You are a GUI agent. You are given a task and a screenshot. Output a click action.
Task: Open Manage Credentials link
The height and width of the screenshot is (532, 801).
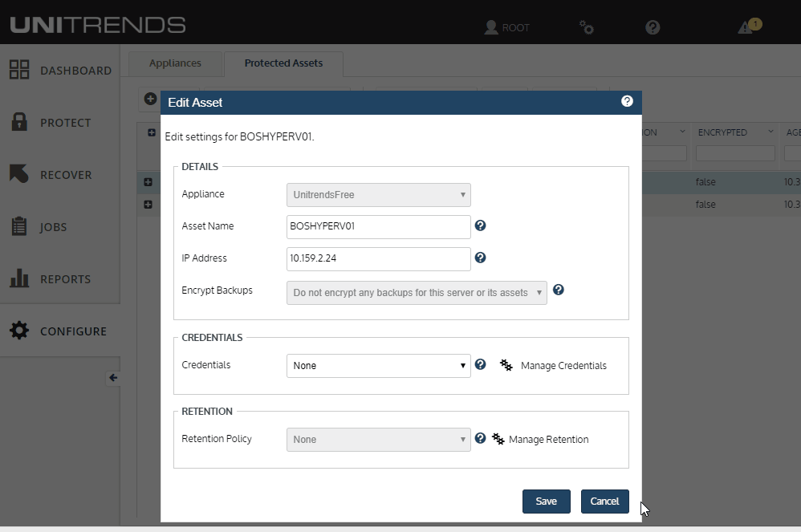pos(563,366)
